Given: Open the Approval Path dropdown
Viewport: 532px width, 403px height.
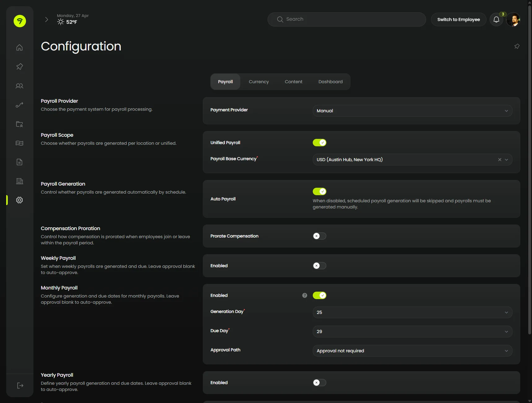Looking at the screenshot, I should coord(412,351).
